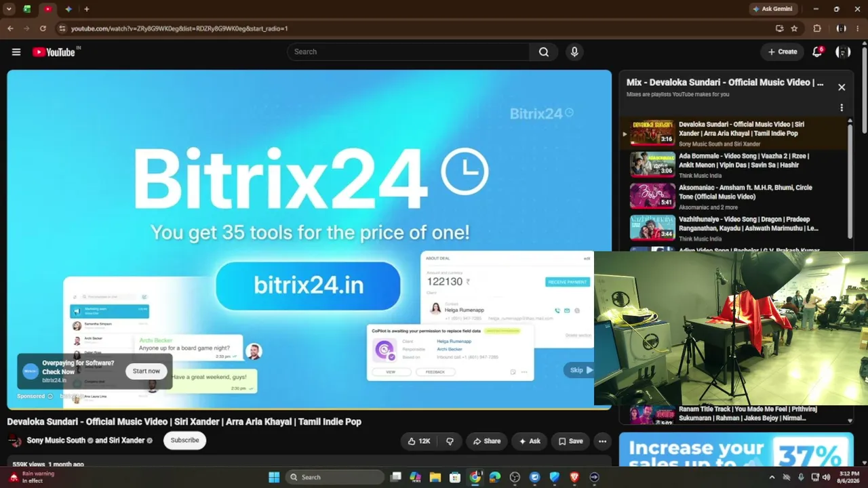Go back to the previous page
Image resolution: width=868 pixels, height=488 pixels.
[x=10, y=28]
